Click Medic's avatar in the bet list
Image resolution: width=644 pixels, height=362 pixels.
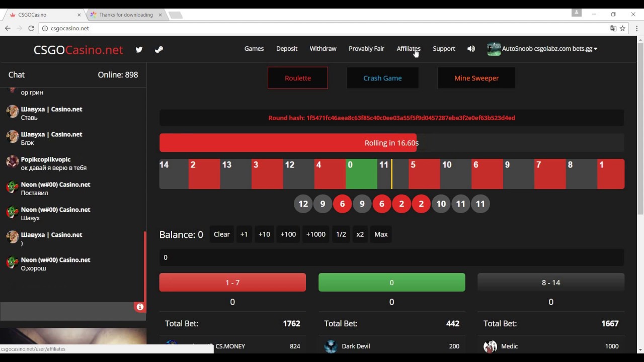click(x=490, y=346)
